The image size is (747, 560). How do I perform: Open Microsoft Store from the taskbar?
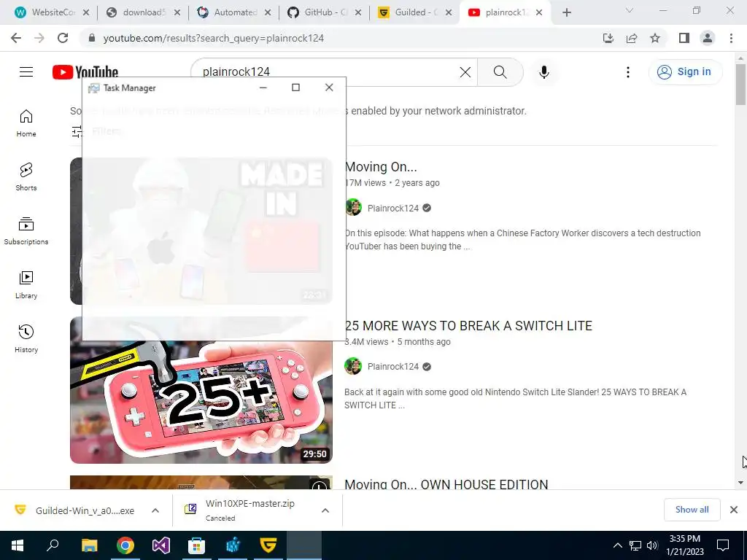197,545
